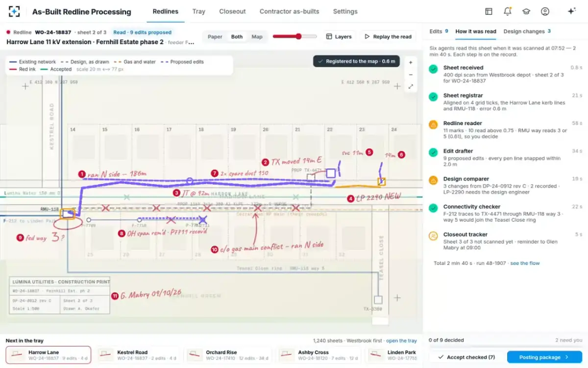Zoom out on the map

[x=411, y=75]
